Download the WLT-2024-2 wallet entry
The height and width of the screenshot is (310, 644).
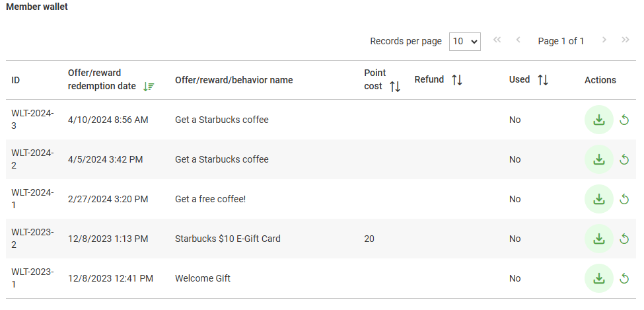[x=599, y=159]
